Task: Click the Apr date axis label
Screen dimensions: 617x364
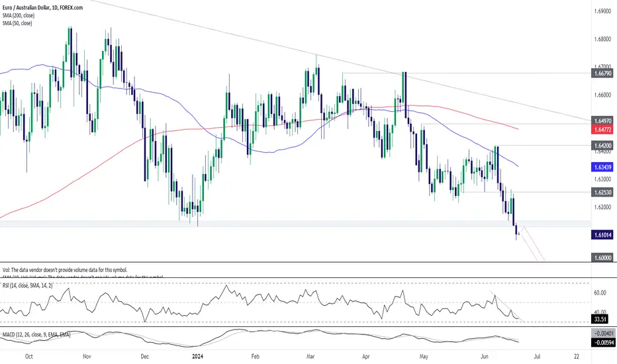Action: click(x=366, y=357)
